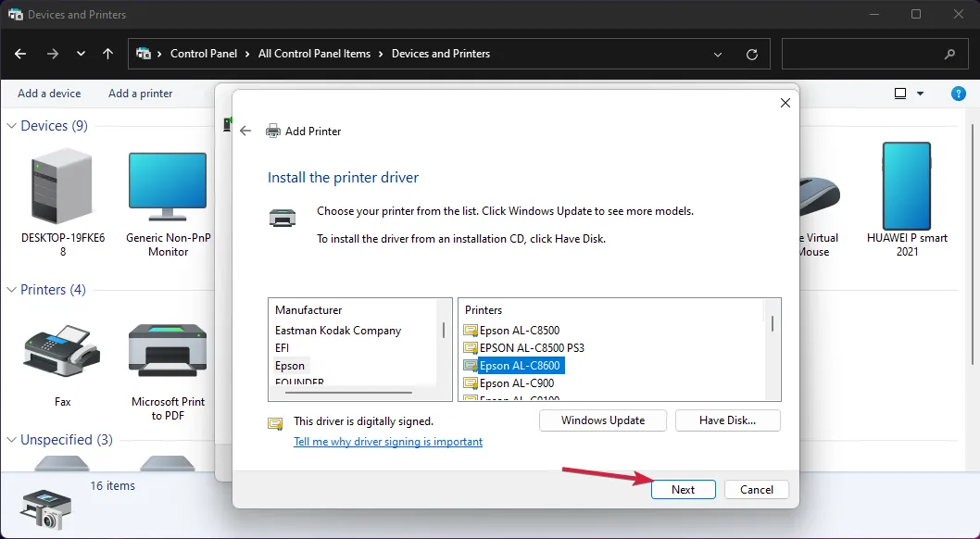Collapse the Devices group section
This screenshot has height=539, width=980.
coord(12,126)
